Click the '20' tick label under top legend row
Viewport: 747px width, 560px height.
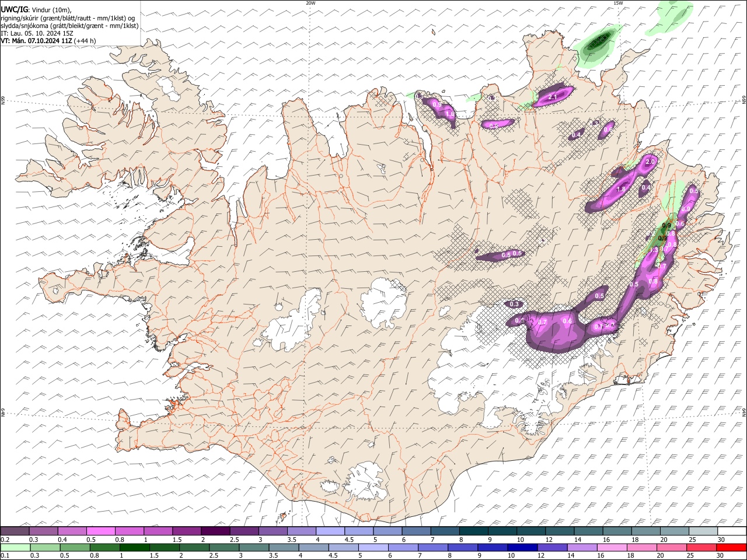click(664, 540)
